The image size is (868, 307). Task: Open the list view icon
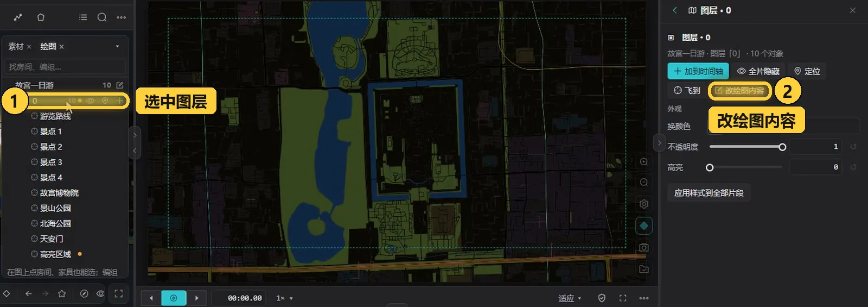(x=83, y=17)
